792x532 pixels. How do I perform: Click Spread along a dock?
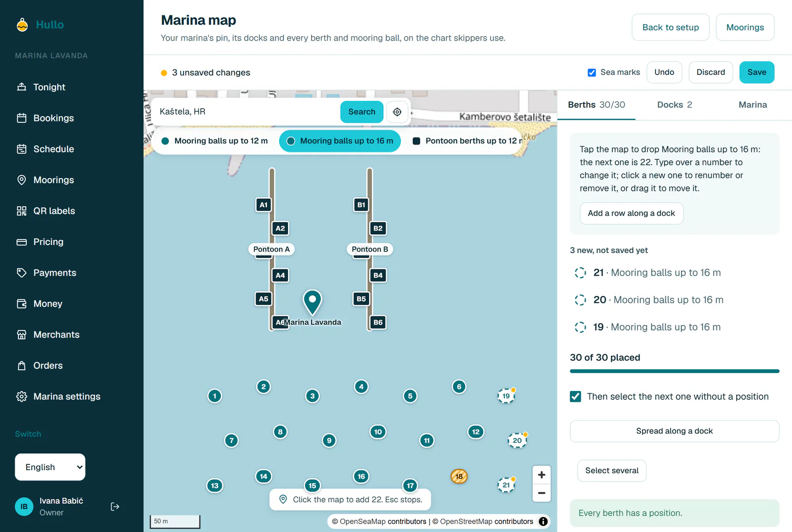(x=675, y=431)
